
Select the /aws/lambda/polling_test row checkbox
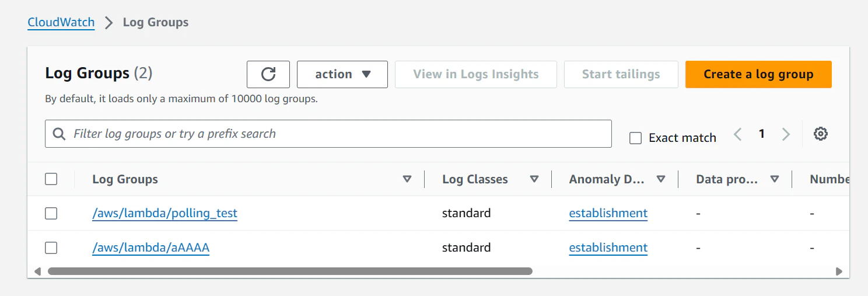(51, 213)
